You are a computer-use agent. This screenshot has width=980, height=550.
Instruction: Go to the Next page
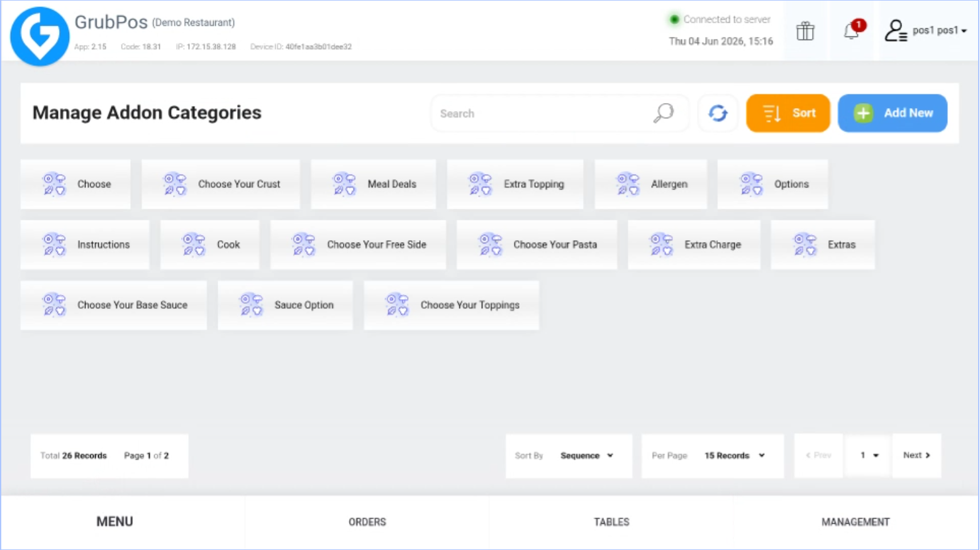pos(916,456)
